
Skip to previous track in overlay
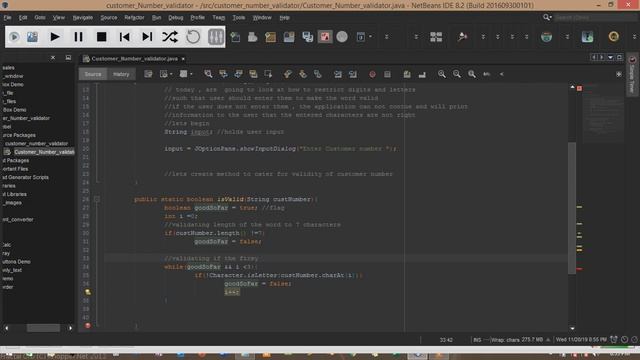click(x=124, y=37)
